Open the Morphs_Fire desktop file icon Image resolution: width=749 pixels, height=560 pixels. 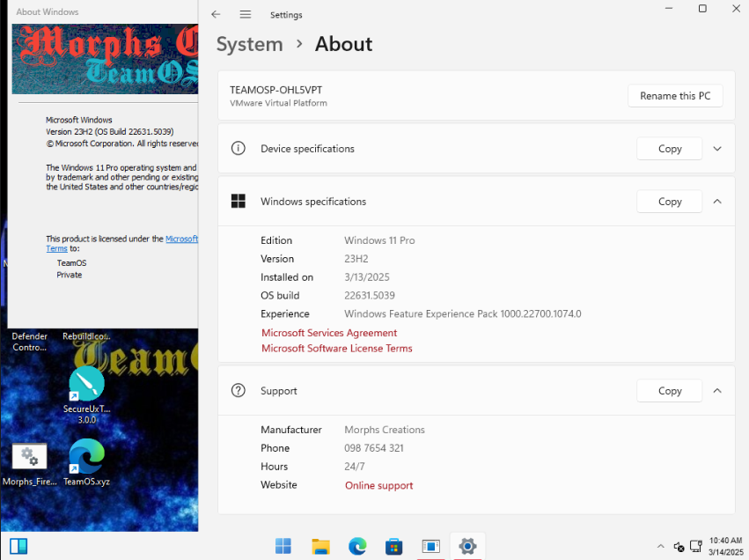pos(30,464)
